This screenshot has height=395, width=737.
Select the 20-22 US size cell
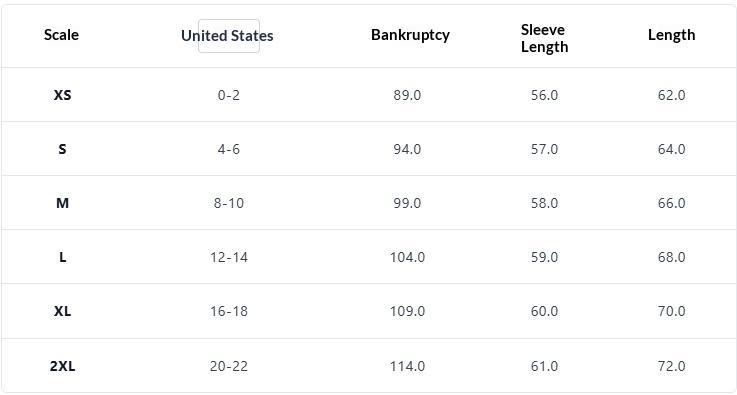[x=228, y=366]
